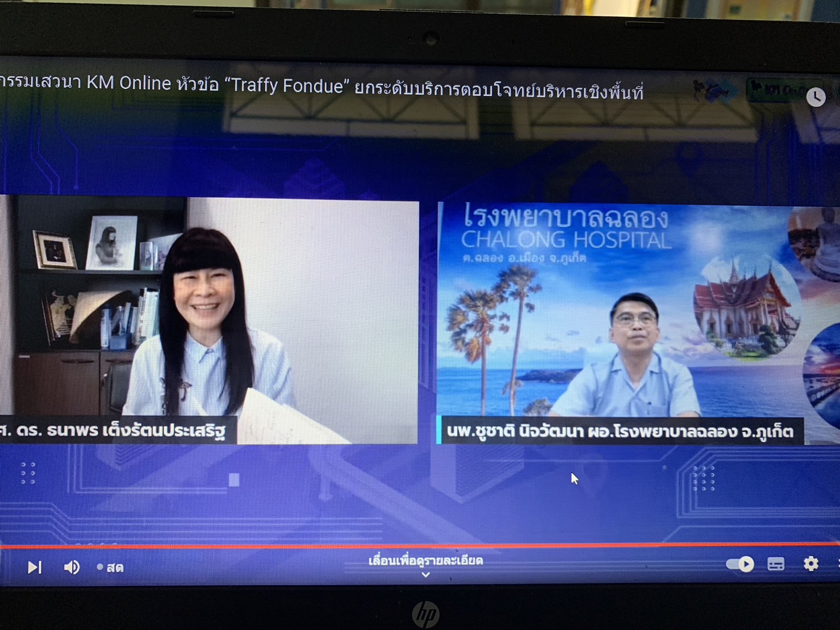This screenshot has height=630, width=840.
Task: Click the 'เลื่อนเพื่อดูรายละเอียด' label
Action: [425, 561]
